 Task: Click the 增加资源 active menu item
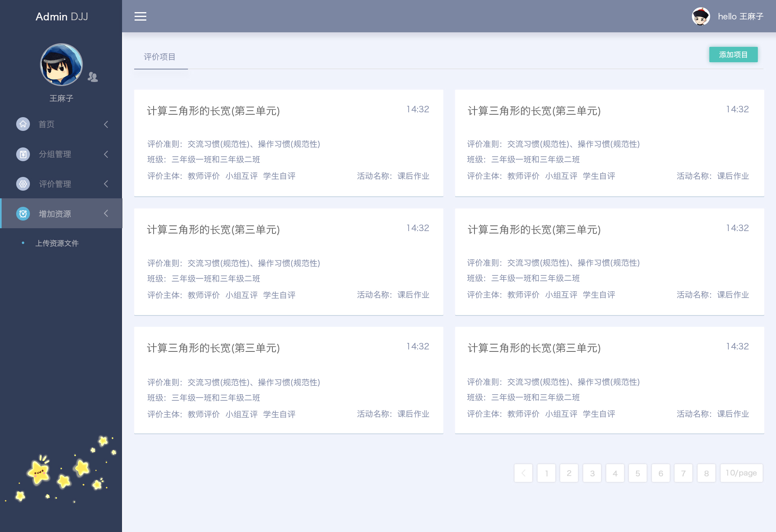(x=59, y=213)
